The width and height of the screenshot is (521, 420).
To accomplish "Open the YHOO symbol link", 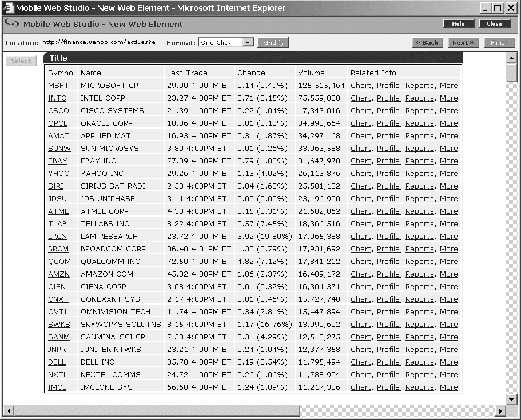I will [59, 174].
